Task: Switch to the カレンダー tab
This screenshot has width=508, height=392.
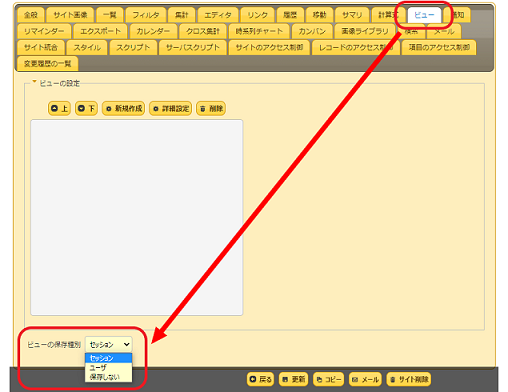Action: point(153,31)
